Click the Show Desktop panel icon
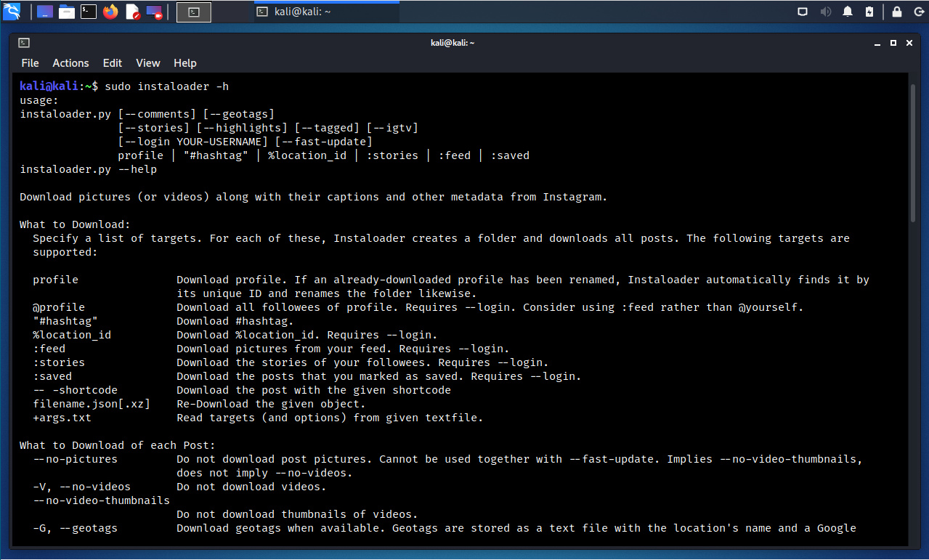The image size is (929, 560). [x=45, y=12]
